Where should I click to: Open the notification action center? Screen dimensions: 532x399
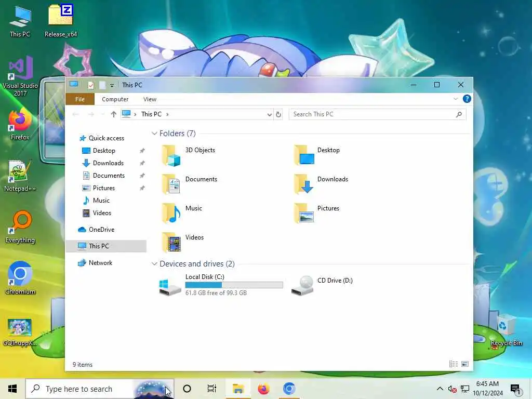[x=515, y=390]
